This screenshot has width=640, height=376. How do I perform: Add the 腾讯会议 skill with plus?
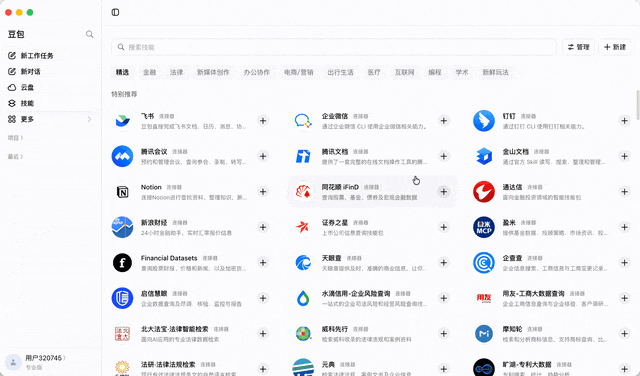pyautogui.click(x=263, y=156)
